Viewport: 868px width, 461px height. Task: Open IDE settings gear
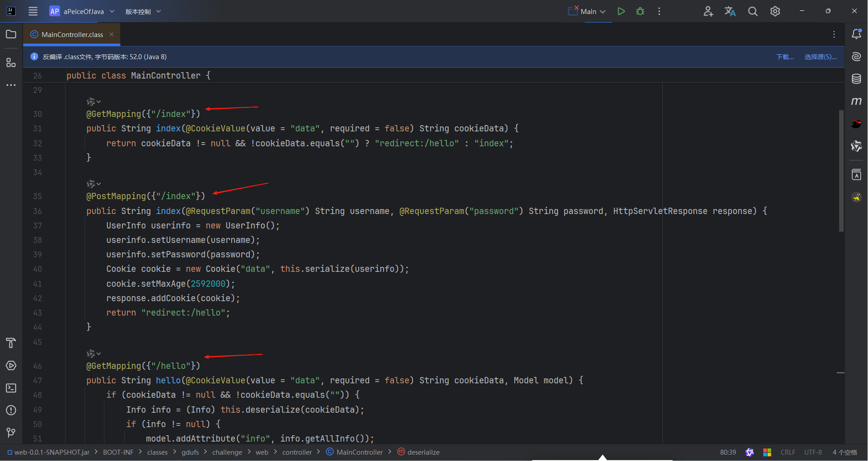[x=775, y=11]
